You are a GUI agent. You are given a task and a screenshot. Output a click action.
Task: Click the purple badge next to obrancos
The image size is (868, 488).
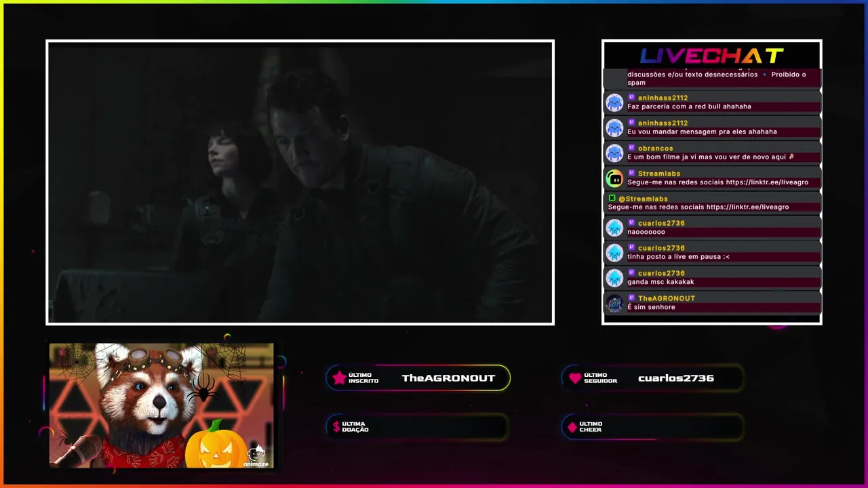[631, 148]
